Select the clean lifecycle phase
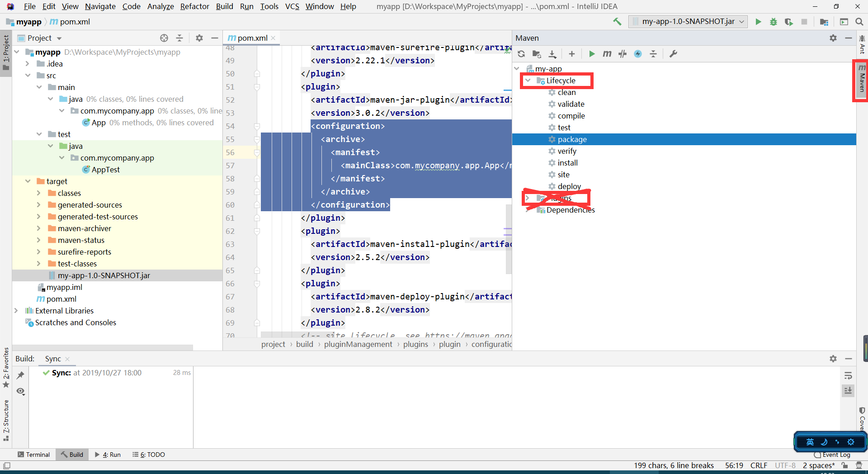This screenshot has height=474, width=868. coord(566,92)
